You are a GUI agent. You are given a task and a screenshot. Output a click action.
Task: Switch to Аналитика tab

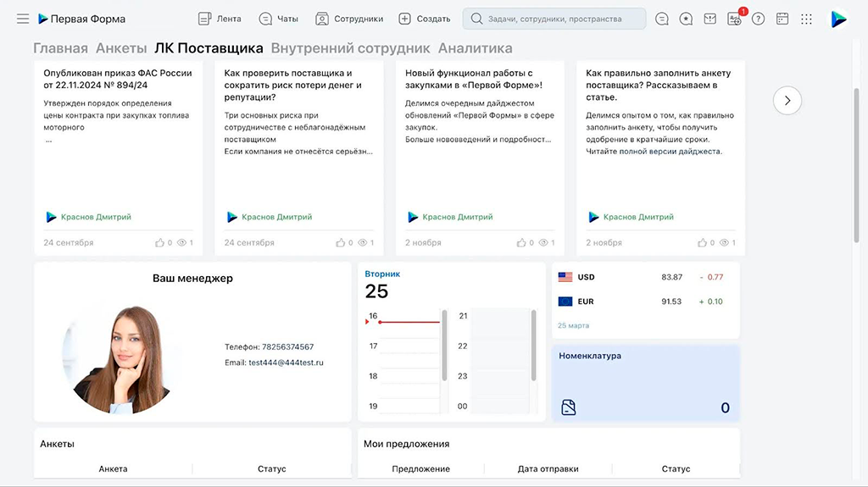tap(475, 48)
